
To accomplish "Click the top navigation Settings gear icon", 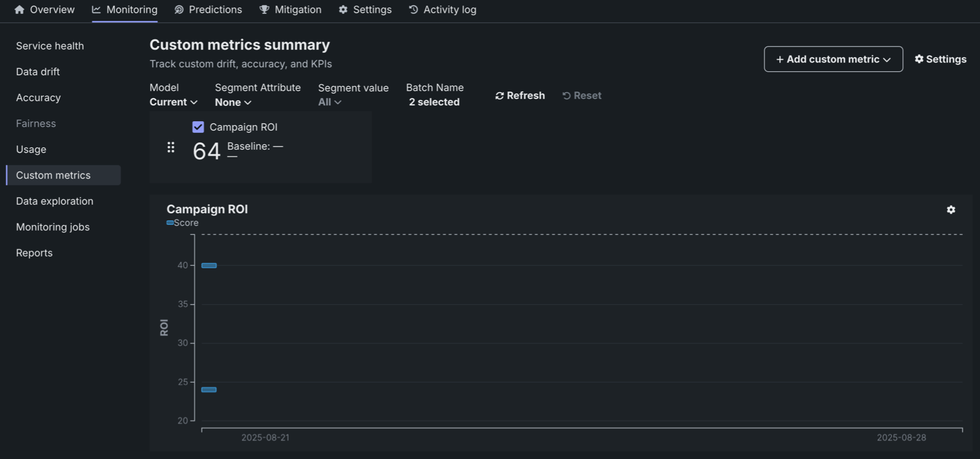I will [343, 10].
